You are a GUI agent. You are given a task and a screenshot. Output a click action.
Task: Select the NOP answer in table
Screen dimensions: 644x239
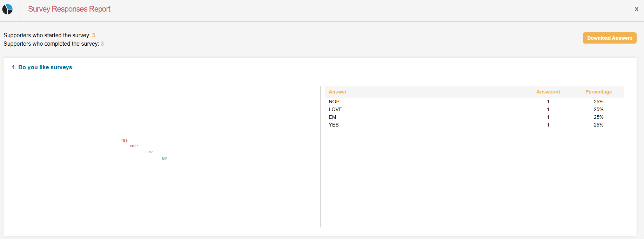[334, 102]
